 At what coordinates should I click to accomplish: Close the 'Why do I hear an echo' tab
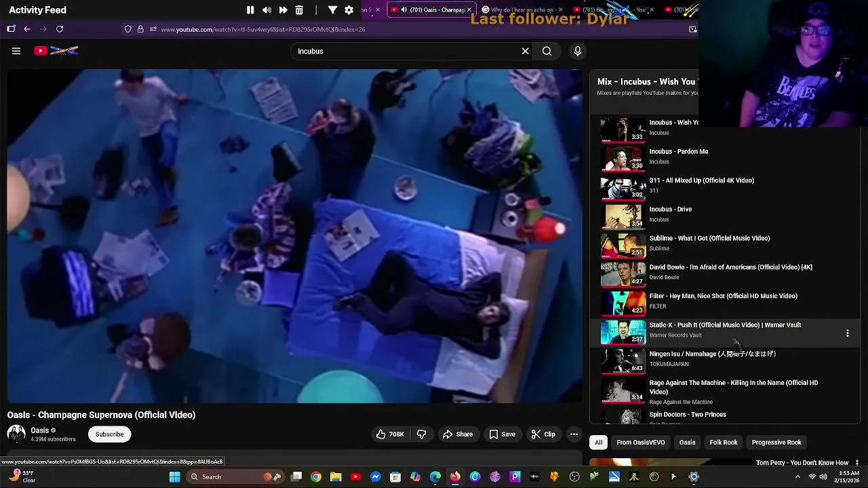(560, 10)
